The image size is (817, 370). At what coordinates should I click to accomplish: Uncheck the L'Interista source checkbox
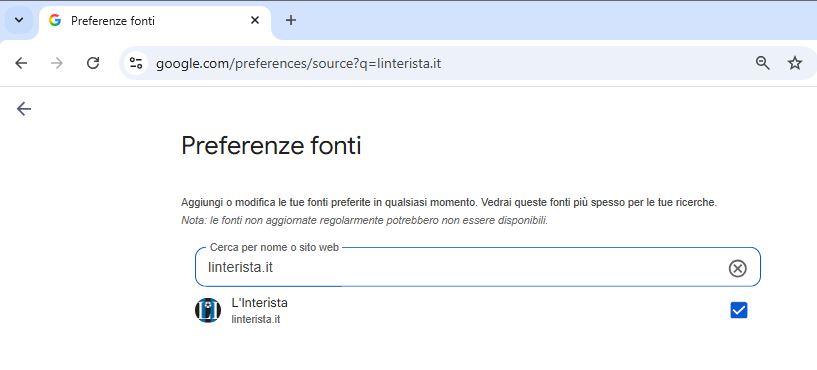pos(739,310)
